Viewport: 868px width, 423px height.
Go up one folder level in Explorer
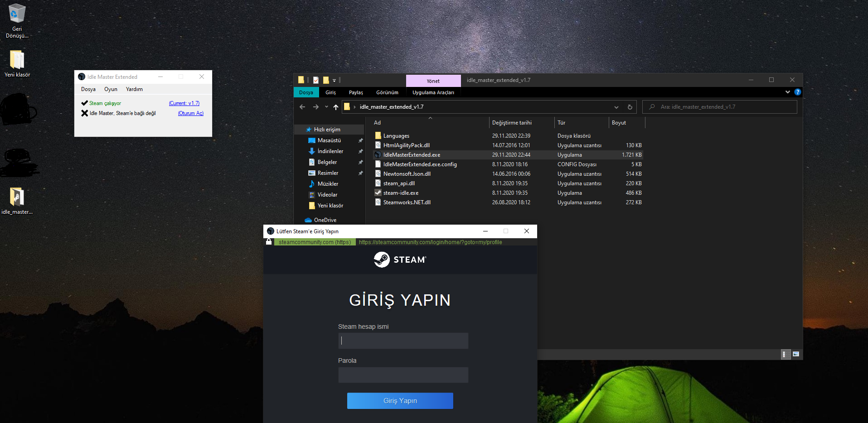[336, 107]
